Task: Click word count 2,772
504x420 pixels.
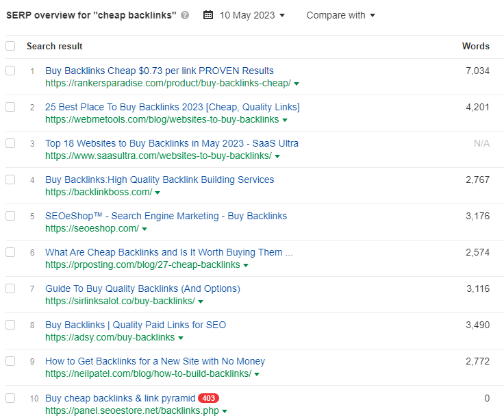Action: point(478,361)
